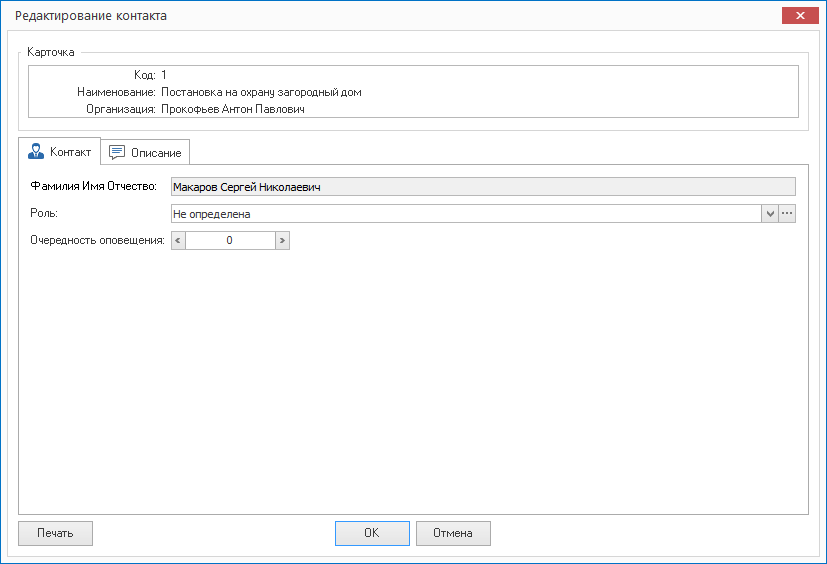Screen dimensions: 827x564
Task: Click the Фамилия Имя Отчество label
Action: 93,186
